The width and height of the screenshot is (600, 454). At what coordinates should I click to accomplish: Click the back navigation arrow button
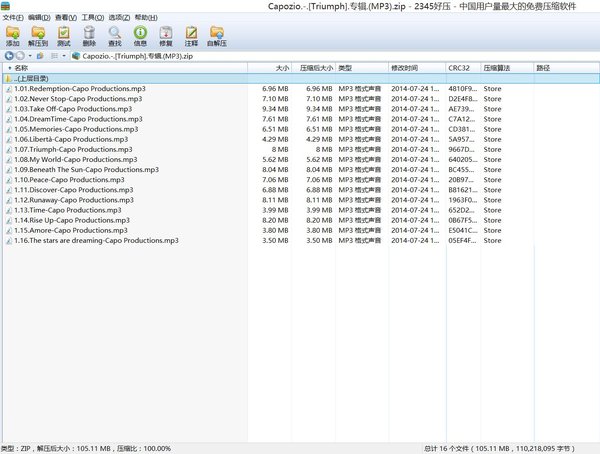tap(9, 56)
